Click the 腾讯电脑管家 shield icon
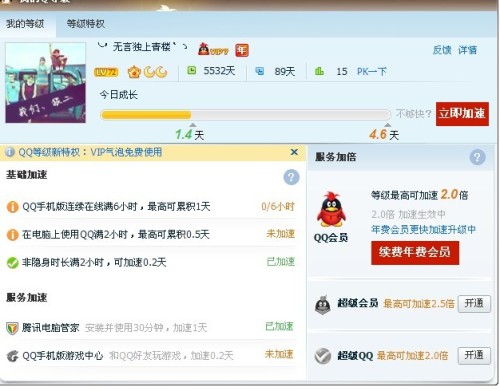This screenshot has width=500, height=391. point(12,328)
